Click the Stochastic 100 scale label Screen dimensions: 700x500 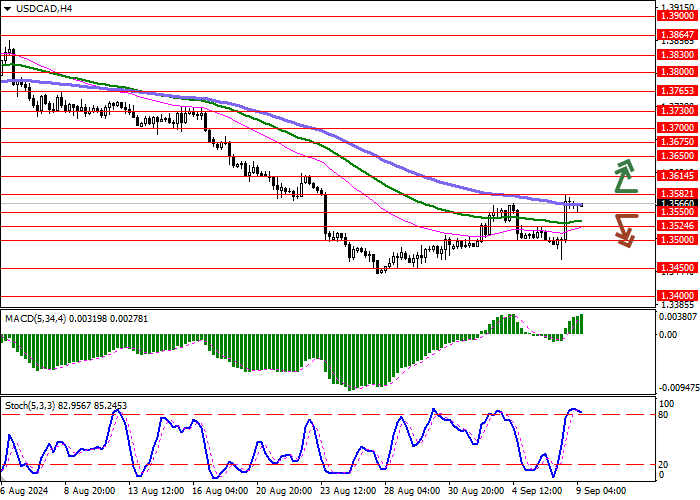pyautogui.click(x=666, y=404)
